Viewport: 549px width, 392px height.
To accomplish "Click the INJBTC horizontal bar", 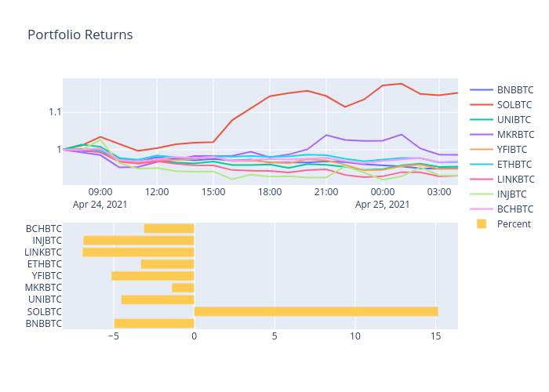I will (x=139, y=241).
